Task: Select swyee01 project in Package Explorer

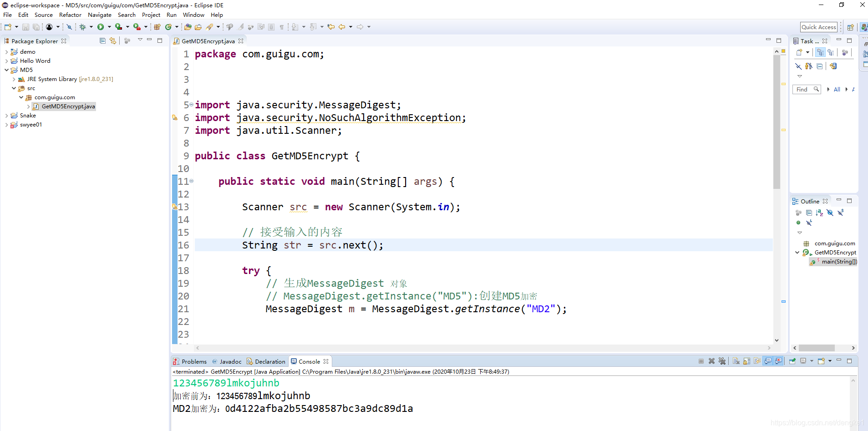Action: pos(26,125)
